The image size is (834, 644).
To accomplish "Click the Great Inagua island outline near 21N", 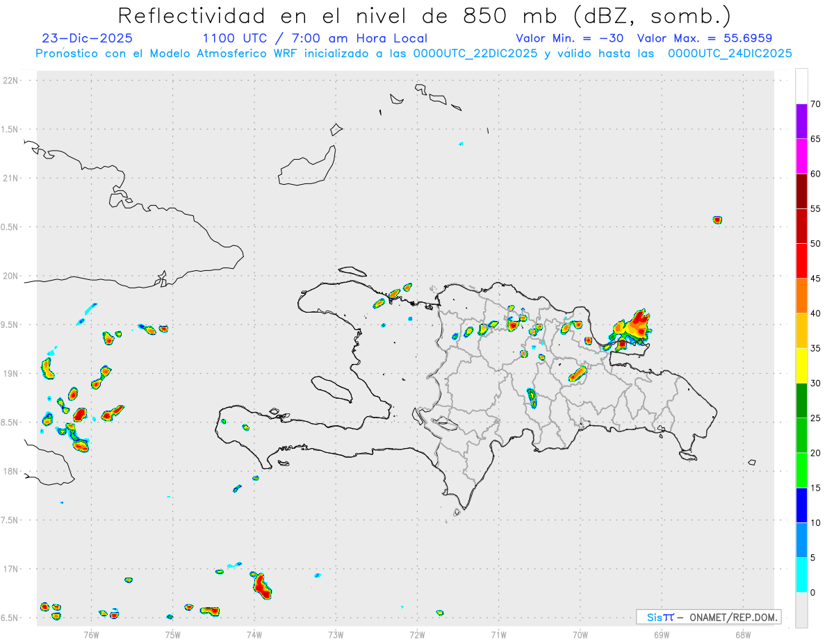I will tap(306, 165).
